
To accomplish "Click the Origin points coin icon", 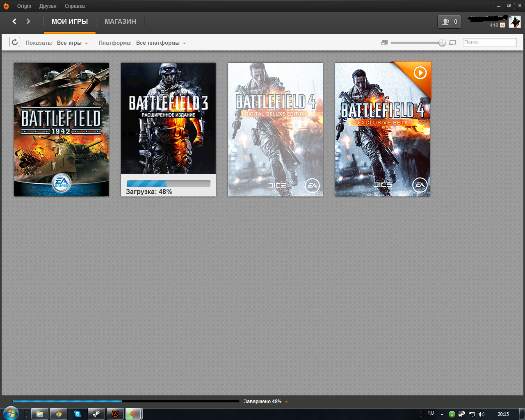I will click(x=502, y=25).
